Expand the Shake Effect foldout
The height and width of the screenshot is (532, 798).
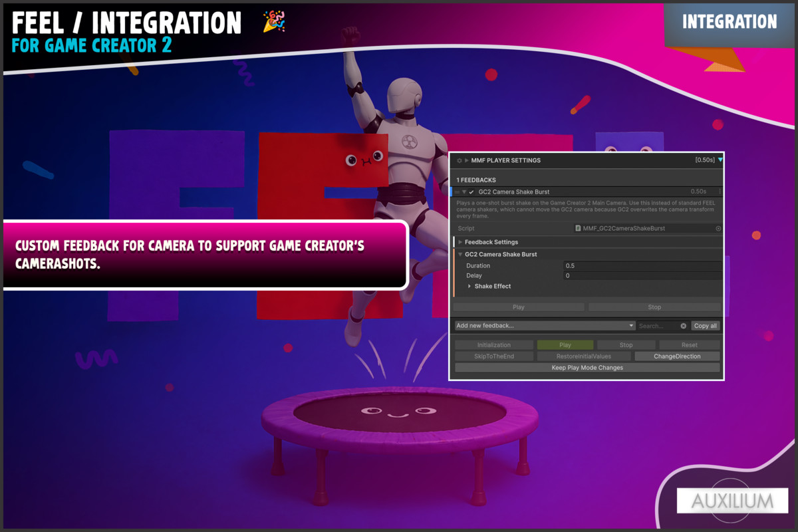pyautogui.click(x=470, y=286)
